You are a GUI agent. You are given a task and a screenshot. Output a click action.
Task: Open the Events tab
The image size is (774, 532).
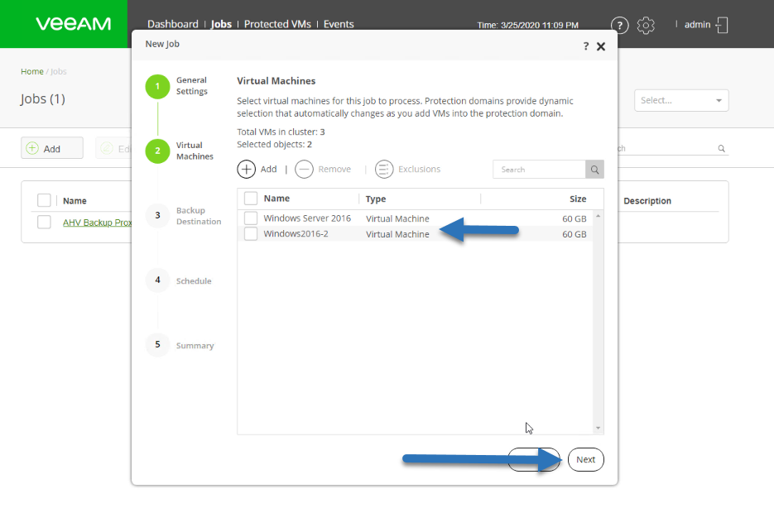tap(339, 24)
